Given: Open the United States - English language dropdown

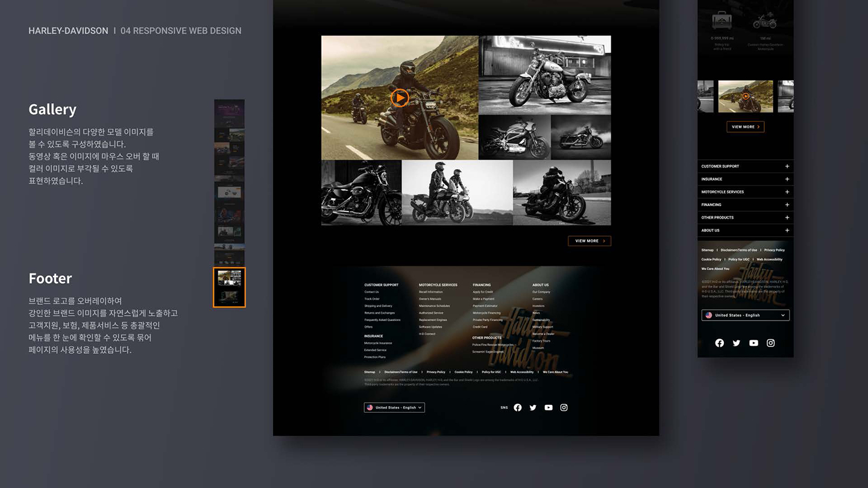Looking at the screenshot, I should click(x=745, y=314).
